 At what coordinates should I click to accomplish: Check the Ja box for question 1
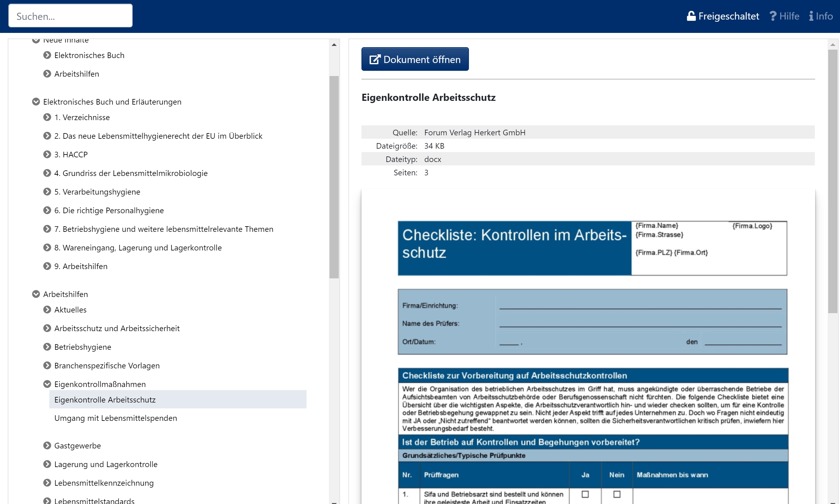[585, 494]
